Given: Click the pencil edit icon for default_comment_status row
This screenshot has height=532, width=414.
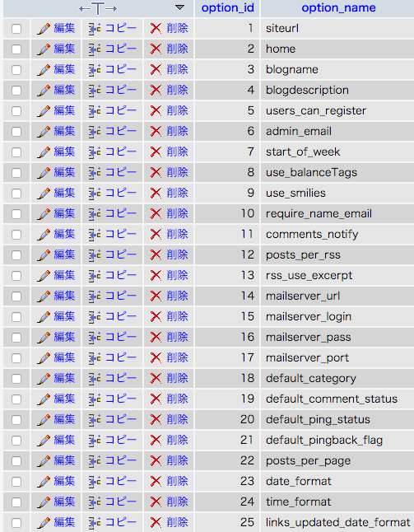Looking at the screenshot, I should [44, 399].
